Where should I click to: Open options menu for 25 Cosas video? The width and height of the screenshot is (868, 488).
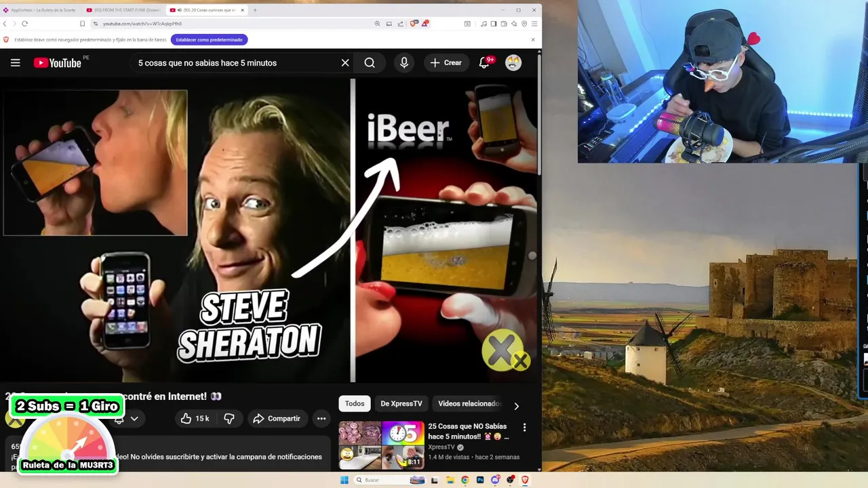point(524,428)
